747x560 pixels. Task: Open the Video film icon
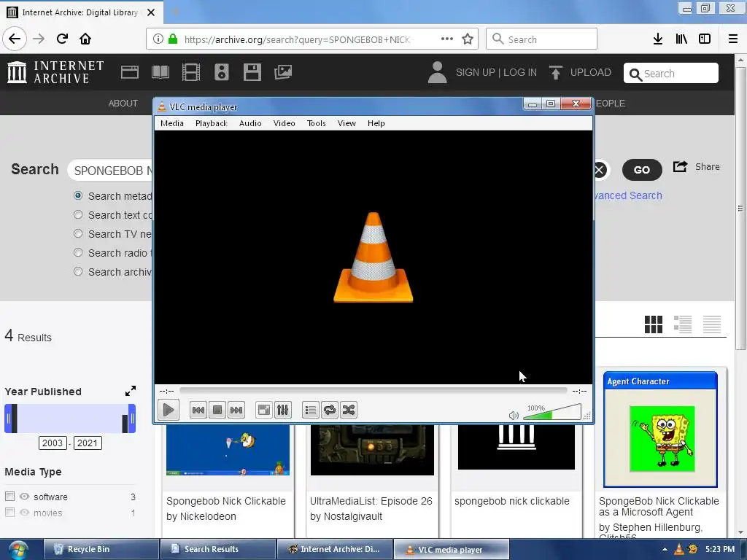tap(191, 72)
